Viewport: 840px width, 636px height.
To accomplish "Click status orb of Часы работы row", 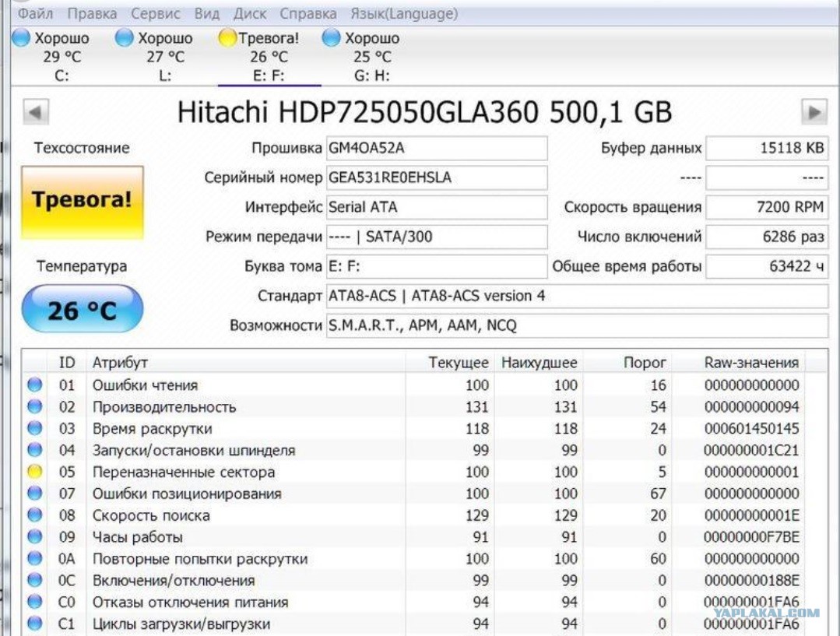I will 35,536.
